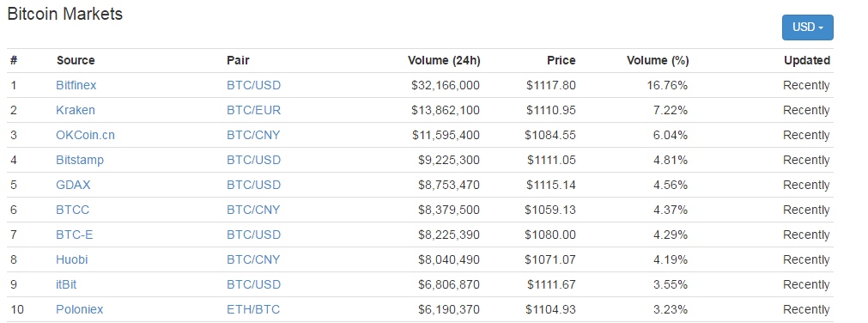
Task: Sort by Volume (24h) column header
Action: (x=444, y=60)
